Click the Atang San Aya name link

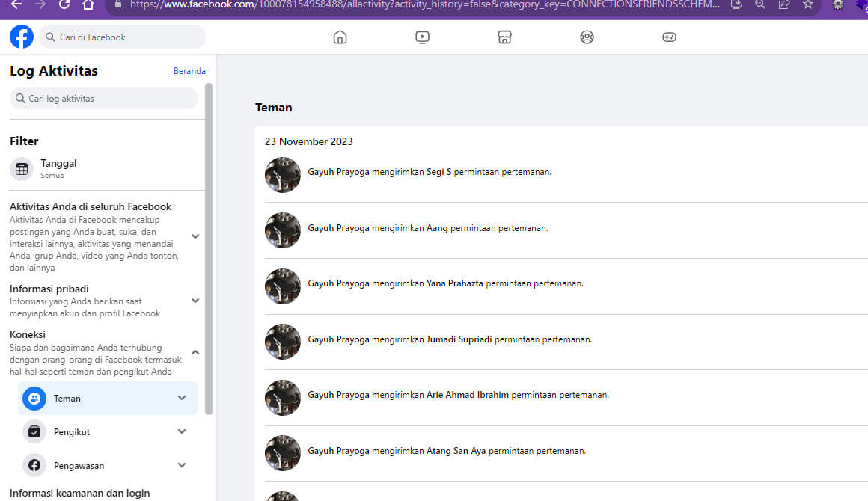(x=456, y=451)
